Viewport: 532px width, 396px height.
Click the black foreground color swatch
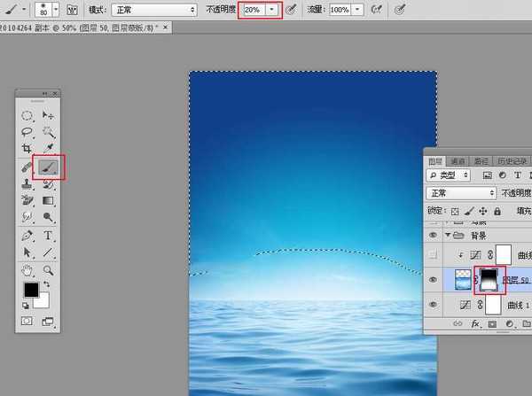(29, 290)
